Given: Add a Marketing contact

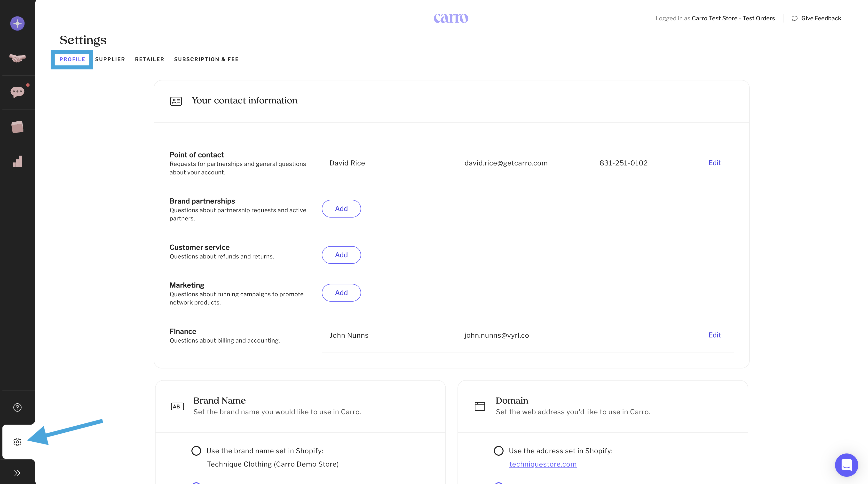Looking at the screenshot, I should (x=341, y=293).
